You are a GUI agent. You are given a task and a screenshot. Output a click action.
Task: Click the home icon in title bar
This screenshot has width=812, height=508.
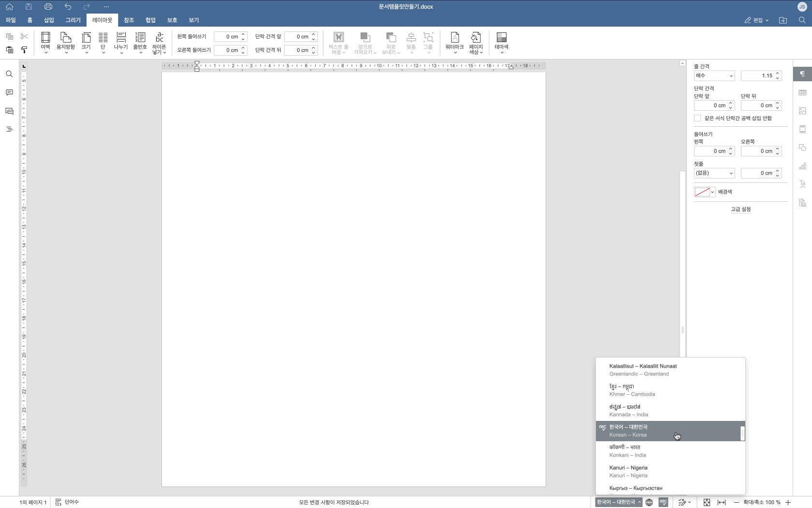click(x=9, y=7)
